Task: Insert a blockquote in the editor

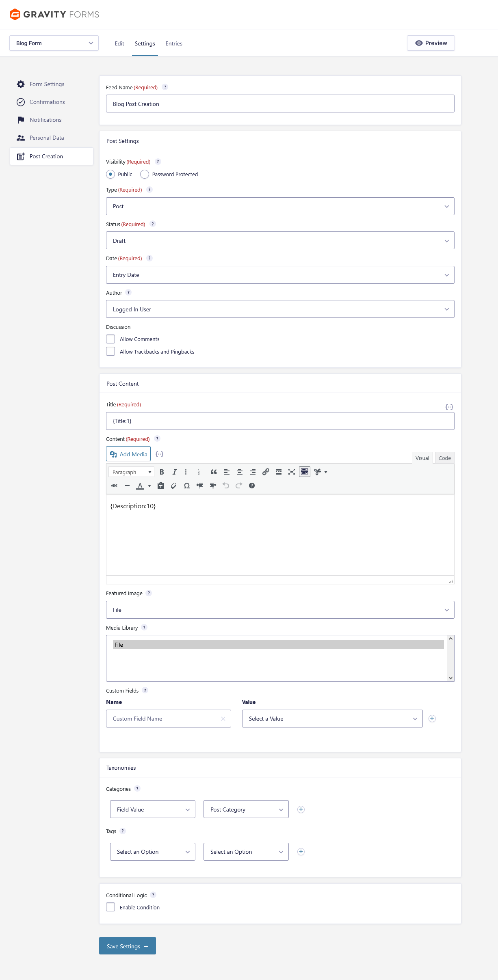Action: 214,472
